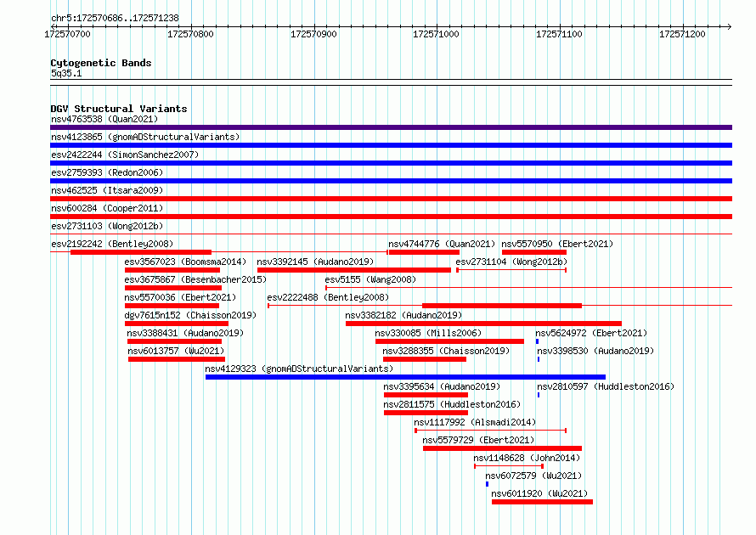756x535 pixels.
Task: Click the red bar under nsv330085
Action: pos(450,341)
